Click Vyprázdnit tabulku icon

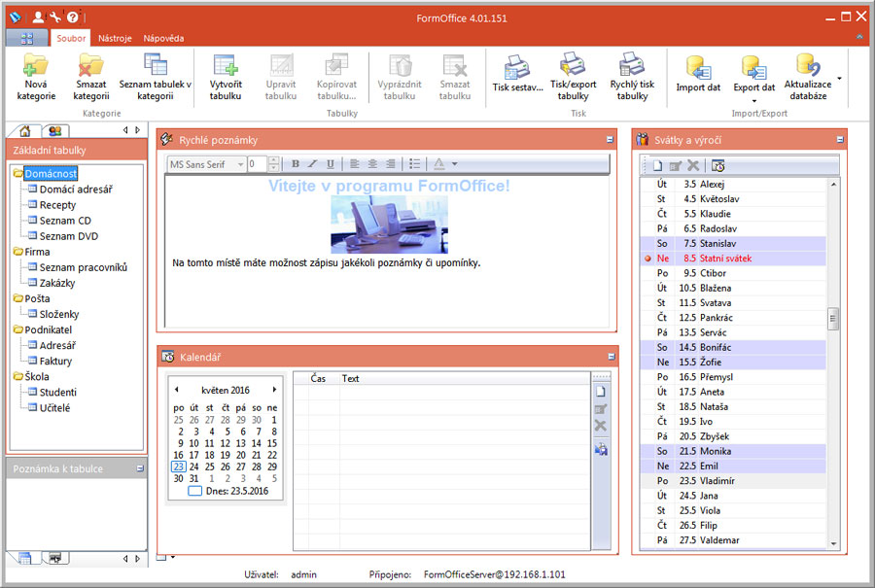pos(400,65)
